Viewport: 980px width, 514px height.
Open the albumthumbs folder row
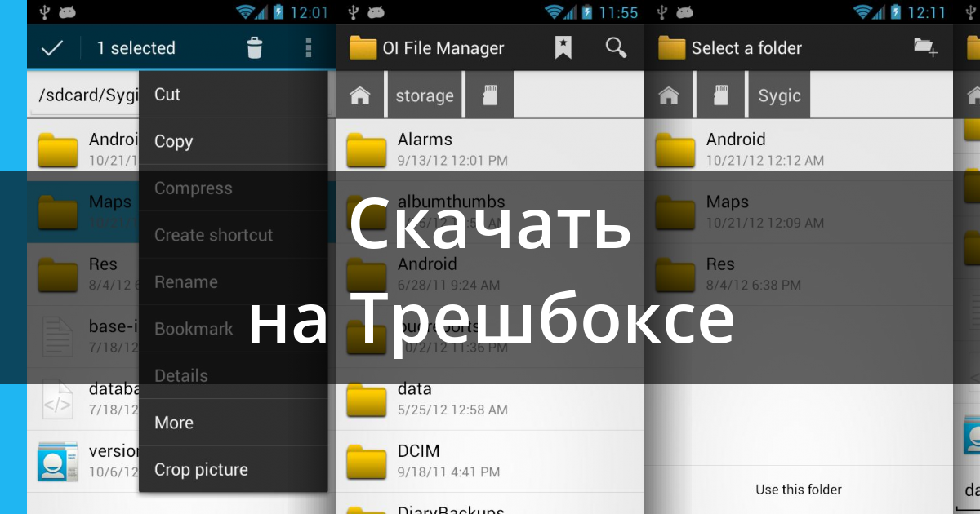490,211
